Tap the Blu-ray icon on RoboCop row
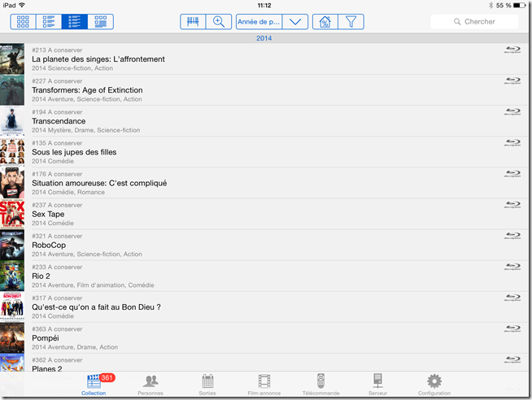Screen dimensions: 532x400 click(512, 236)
